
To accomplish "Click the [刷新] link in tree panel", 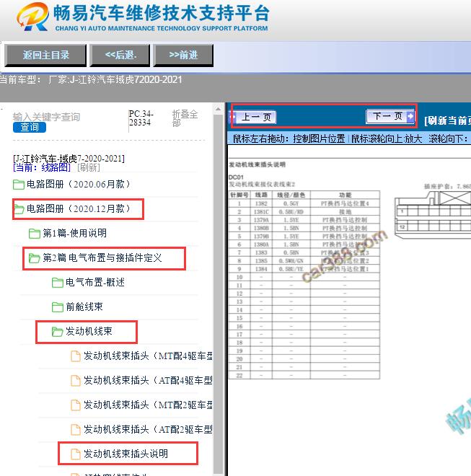I will point(89,167).
